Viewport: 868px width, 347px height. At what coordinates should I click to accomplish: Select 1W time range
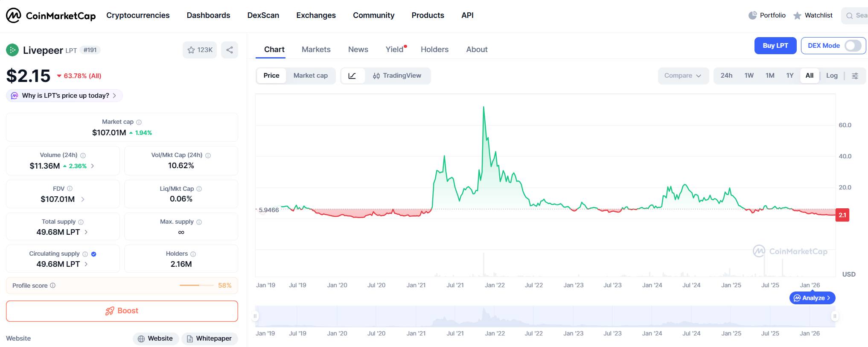[x=749, y=76]
